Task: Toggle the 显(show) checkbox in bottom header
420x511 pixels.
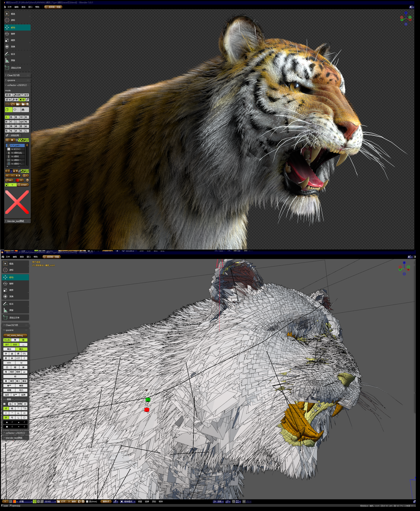Action: click(x=87, y=501)
